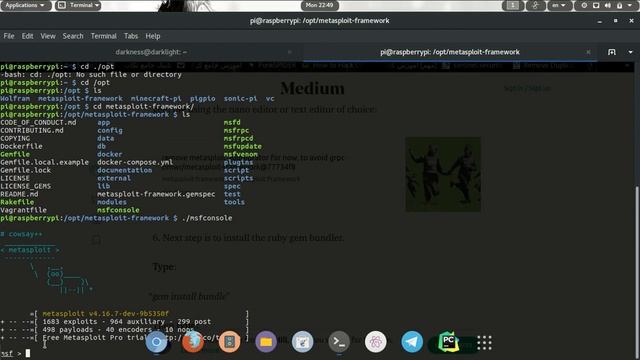
Task: Open Telegram from the dock
Action: click(x=412, y=342)
